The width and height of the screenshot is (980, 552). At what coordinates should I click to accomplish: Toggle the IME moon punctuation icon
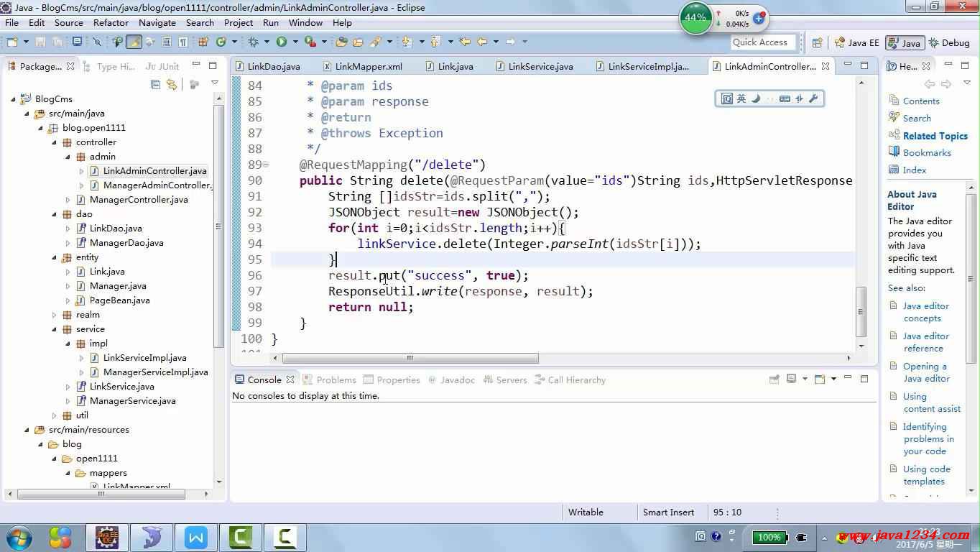click(756, 98)
